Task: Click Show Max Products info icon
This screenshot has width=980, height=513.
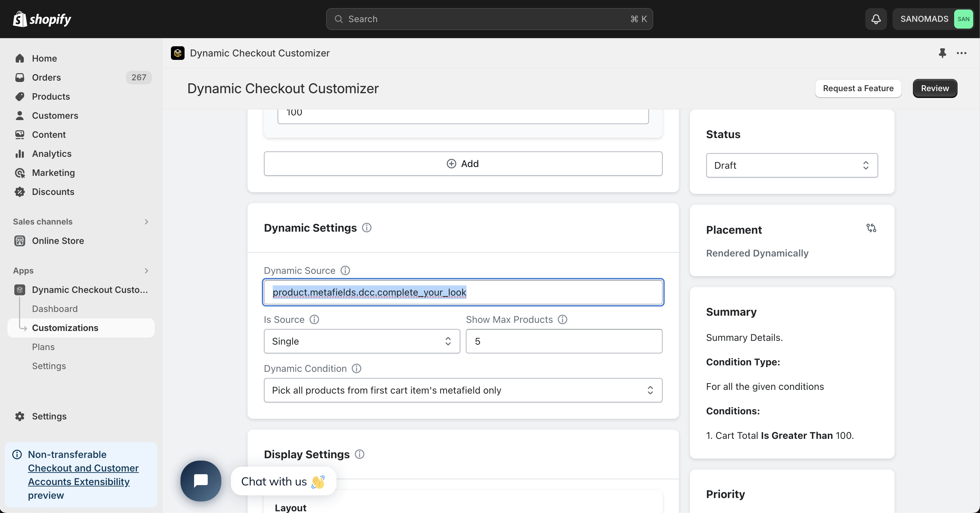Action: [x=562, y=319]
